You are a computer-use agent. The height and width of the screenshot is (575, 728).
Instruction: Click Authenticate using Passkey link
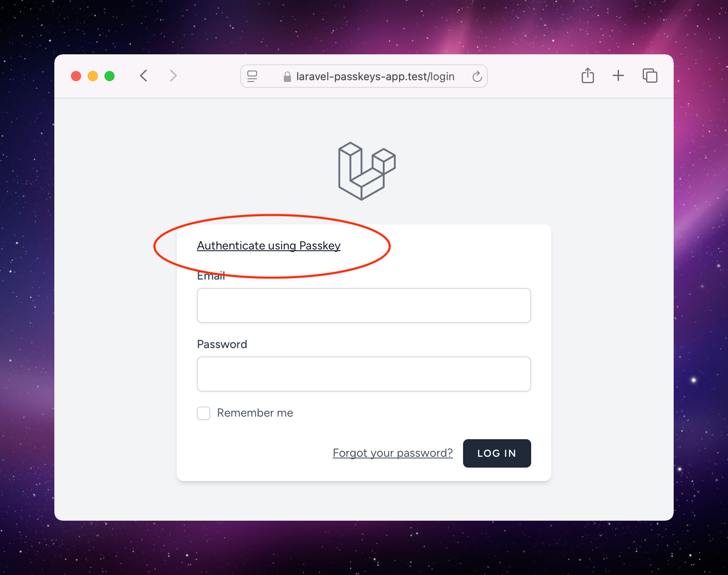click(269, 246)
